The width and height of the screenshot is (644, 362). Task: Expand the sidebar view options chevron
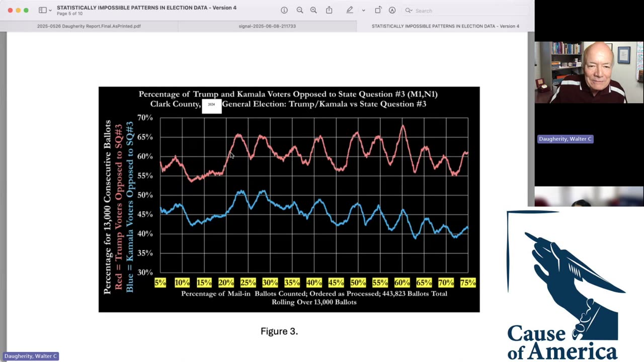pyautogui.click(x=50, y=11)
